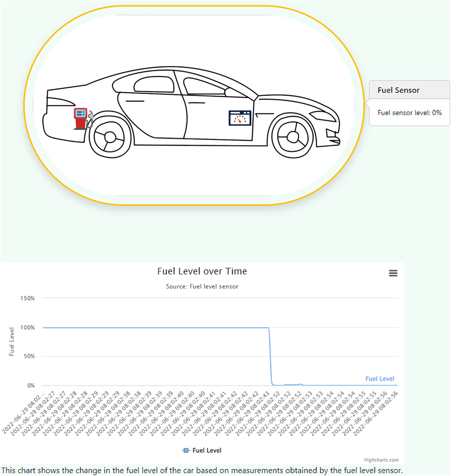Click the red fuel pump icon
451x476 pixels.
[x=81, y=119]
